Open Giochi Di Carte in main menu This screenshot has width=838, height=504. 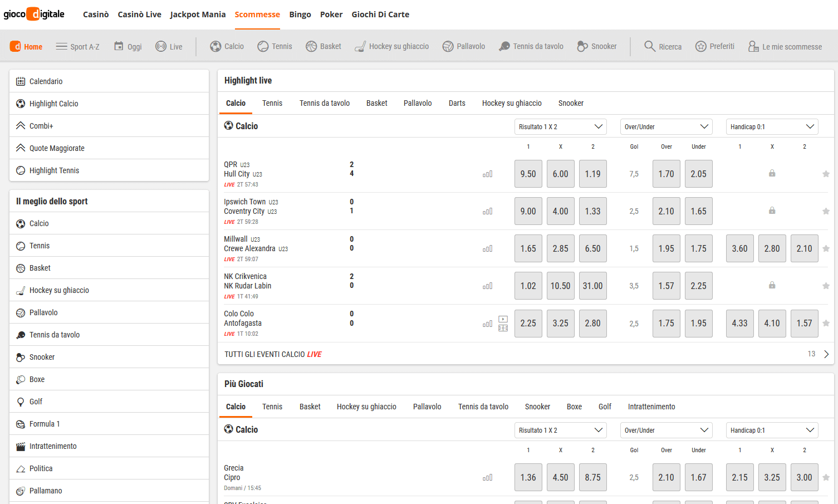point(380,14)
